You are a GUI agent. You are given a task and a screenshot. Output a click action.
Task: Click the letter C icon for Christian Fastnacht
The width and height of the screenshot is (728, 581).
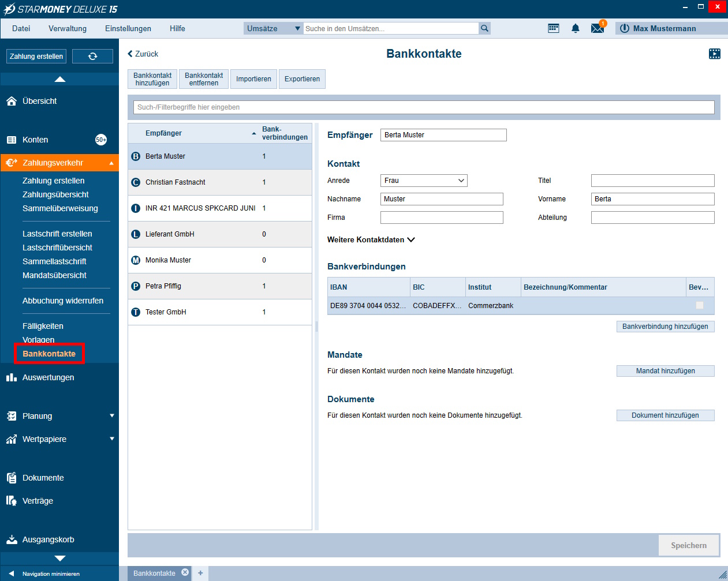(136, 182)
